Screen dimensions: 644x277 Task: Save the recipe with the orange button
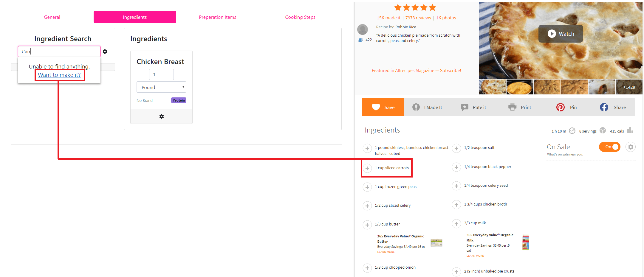tap(383, 107)
